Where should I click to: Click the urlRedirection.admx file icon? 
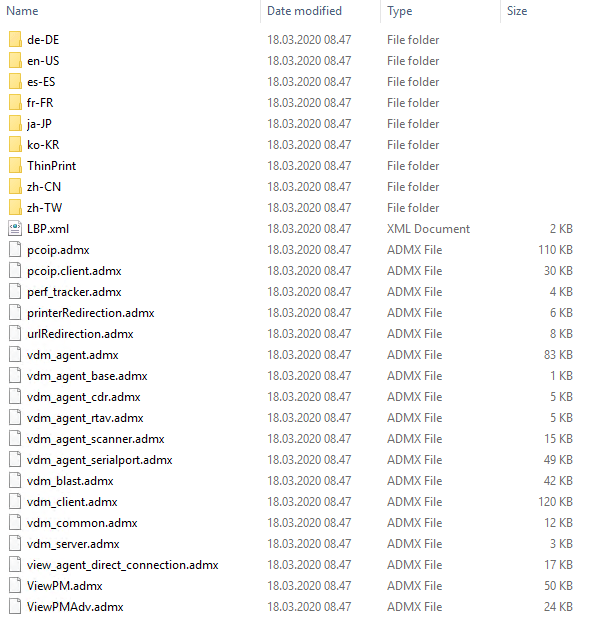coord(15,333)
